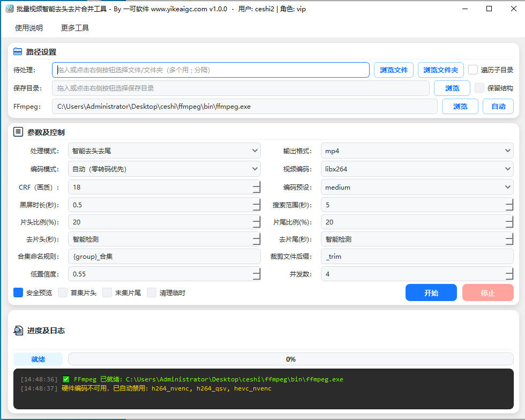This screenshot has height=420, width=525.
Task: Open the 编码预设 medium dropdown
Action: click(x=417, y=187)
